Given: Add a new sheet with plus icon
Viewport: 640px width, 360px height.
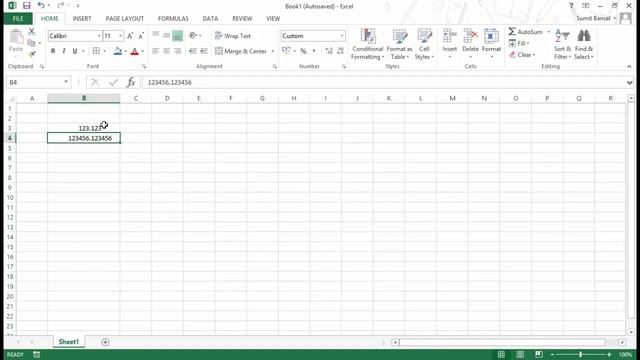Looking at the screenshot, I should [105, 342].
